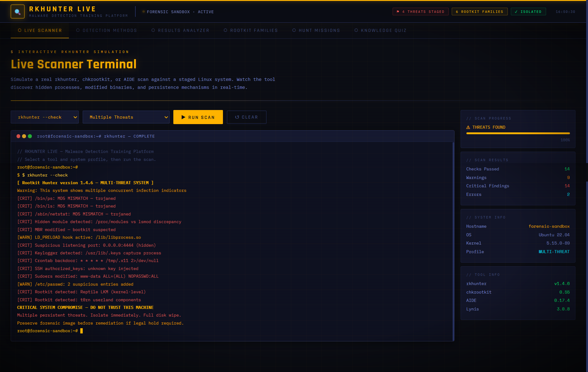Click the green checkmark Isolated badge
Image resolution: width=588 pixels, height=372 pixels.
528,12
